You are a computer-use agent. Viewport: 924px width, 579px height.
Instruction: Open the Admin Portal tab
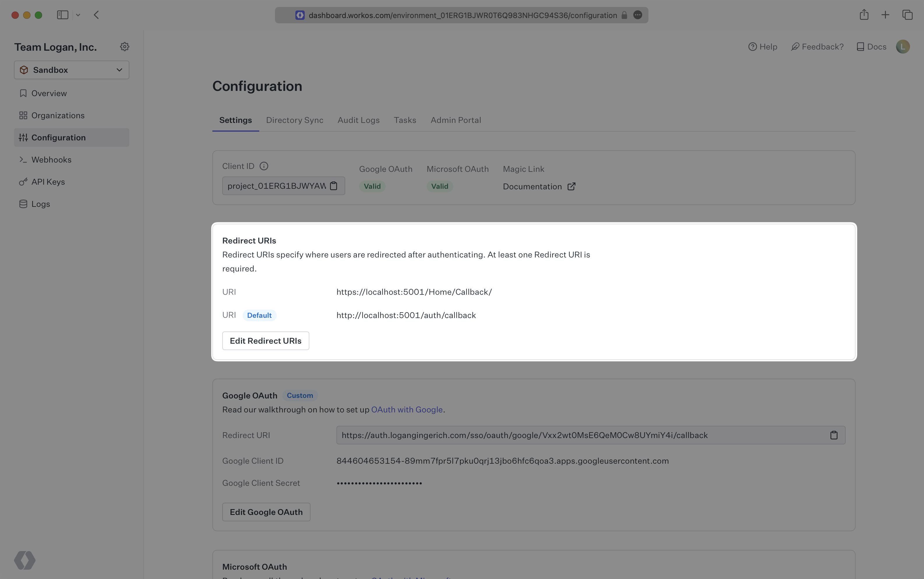pos(455,120)
